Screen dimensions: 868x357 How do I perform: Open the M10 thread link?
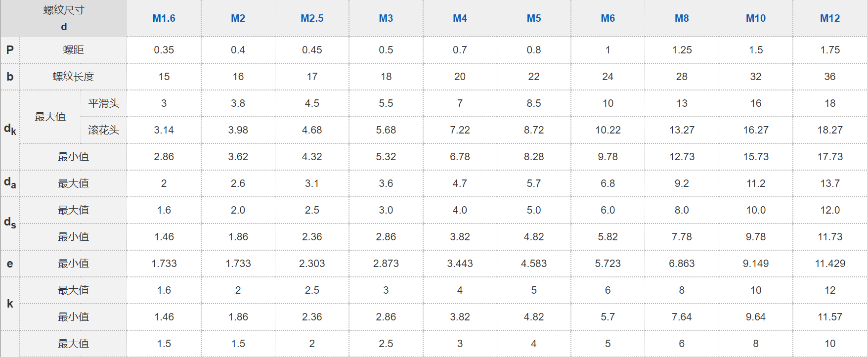pos(756,18)
